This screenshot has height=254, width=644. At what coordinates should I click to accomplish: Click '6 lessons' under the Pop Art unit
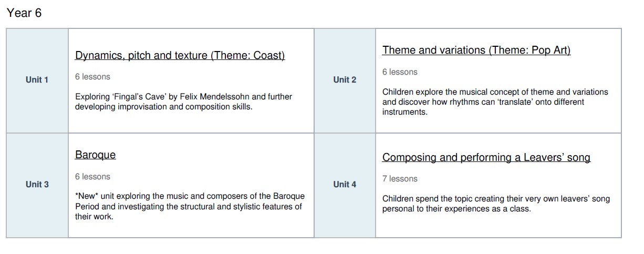pos(400,72)
